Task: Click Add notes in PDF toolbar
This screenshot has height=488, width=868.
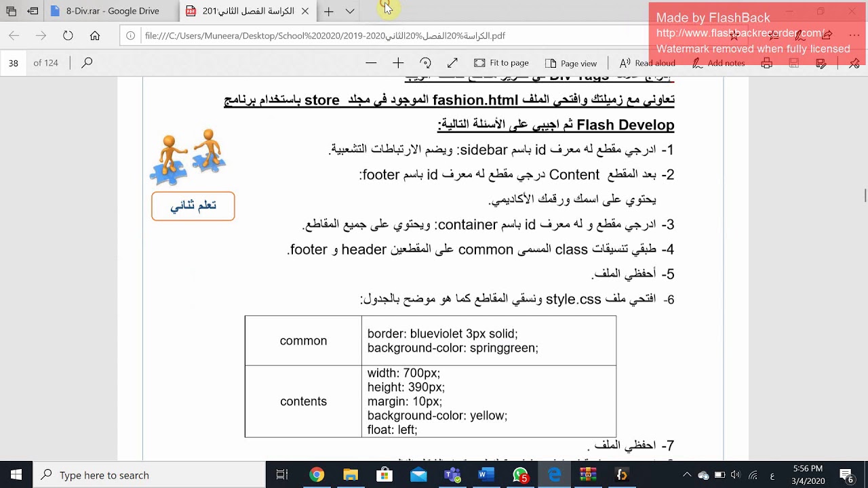Action: click(x=718, y=63)
